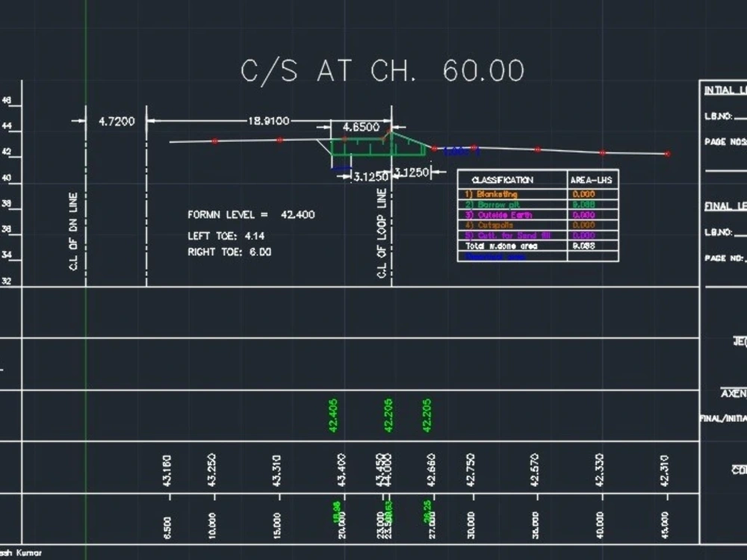The image size is (747, 560).
Task: Select offset distance 15.000
Action: pyautogui.click(x=277, y=526)
